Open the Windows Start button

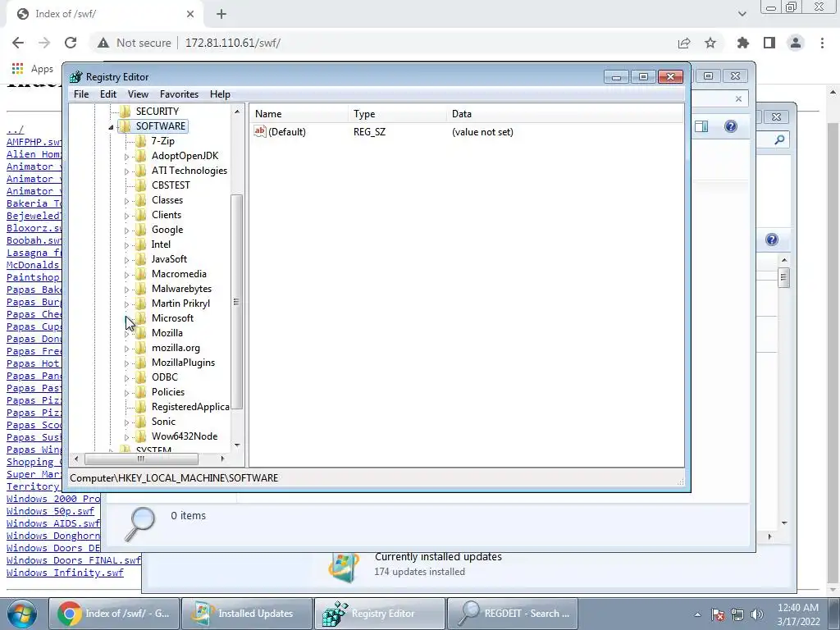click(21, 614)
